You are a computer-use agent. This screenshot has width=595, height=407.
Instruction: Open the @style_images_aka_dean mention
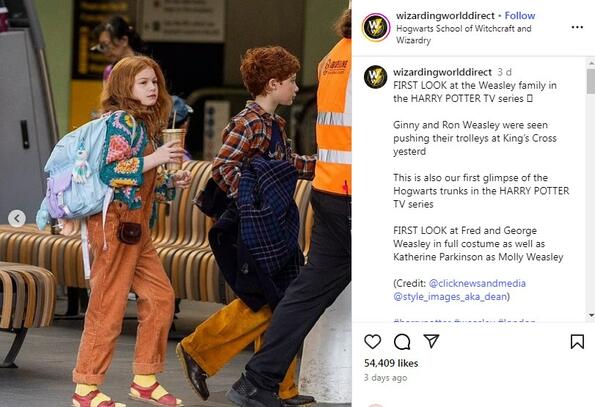click(x=450, y=296)
